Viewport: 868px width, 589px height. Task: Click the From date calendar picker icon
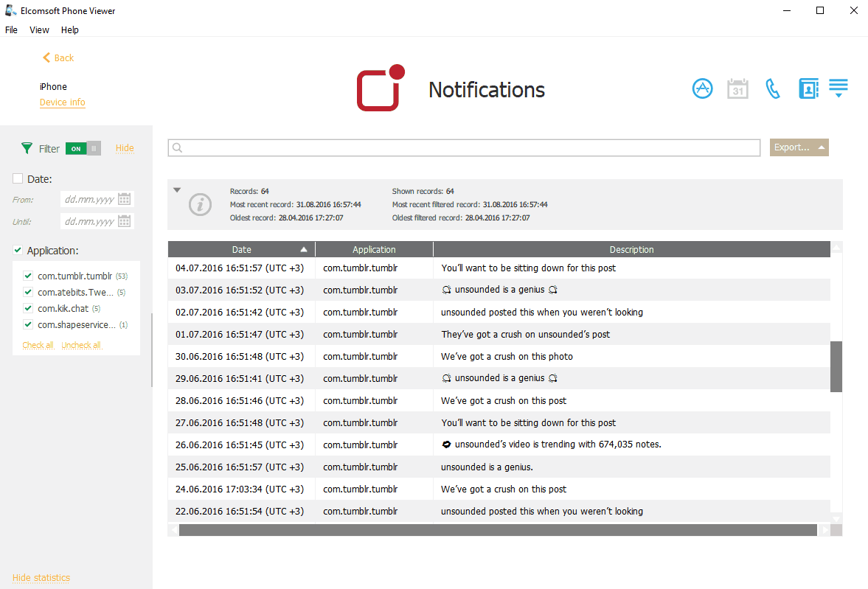pos(125,199)
